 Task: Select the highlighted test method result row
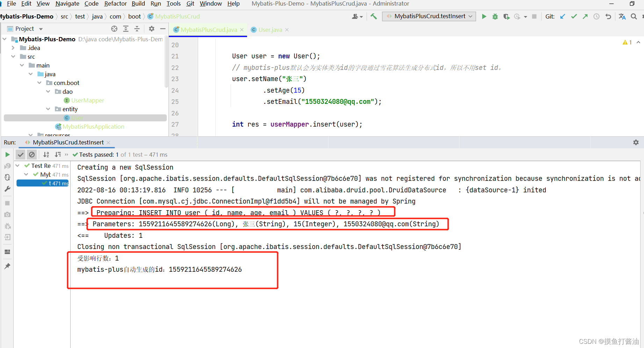tap(42, 183)
